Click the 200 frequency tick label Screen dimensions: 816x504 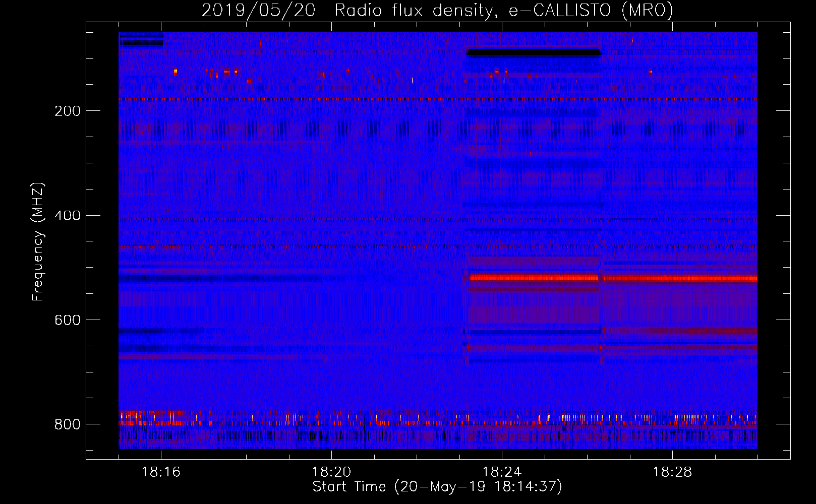[68, 111]
